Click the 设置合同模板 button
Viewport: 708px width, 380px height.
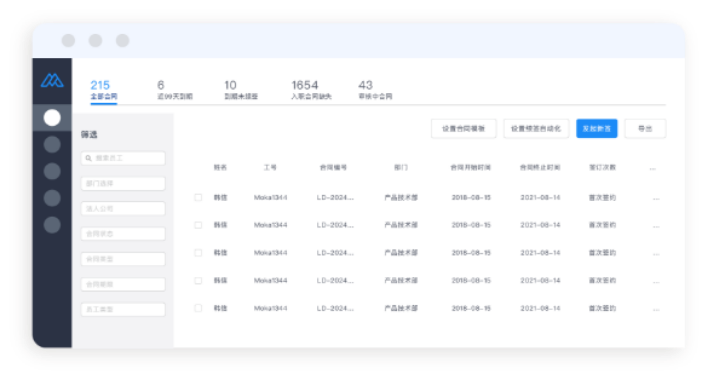coord(464,129)
